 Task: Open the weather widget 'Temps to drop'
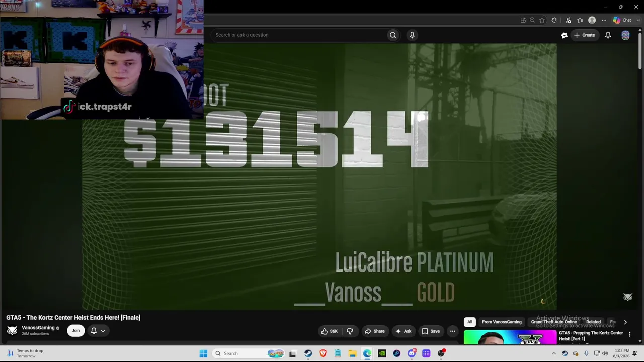25,353
